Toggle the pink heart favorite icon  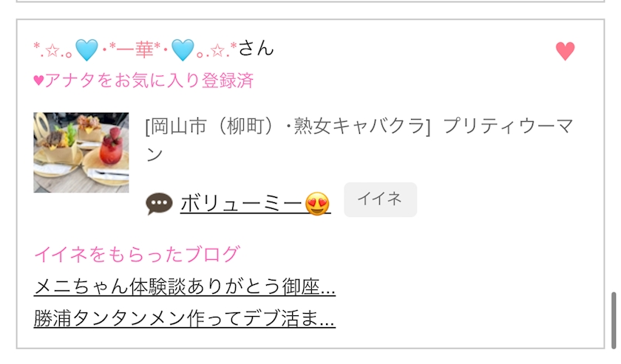pyautogui.click(x=565, y=51)
